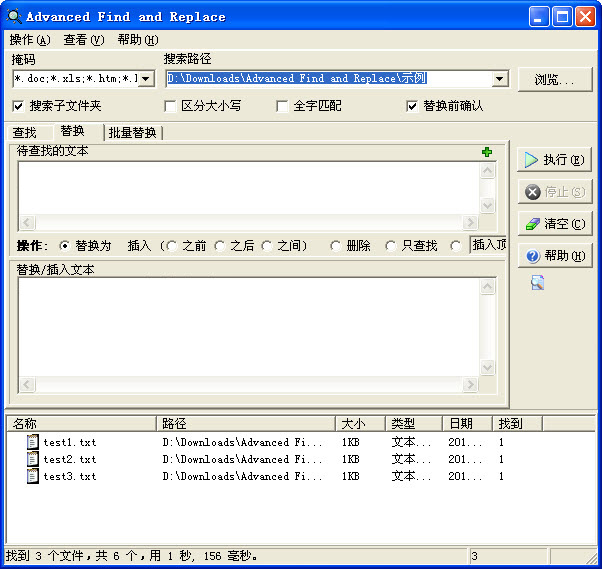This screenshot has width=602, height=569.
Task: Enable the 区分大小写 checkbox
Action: pos(170,106)
